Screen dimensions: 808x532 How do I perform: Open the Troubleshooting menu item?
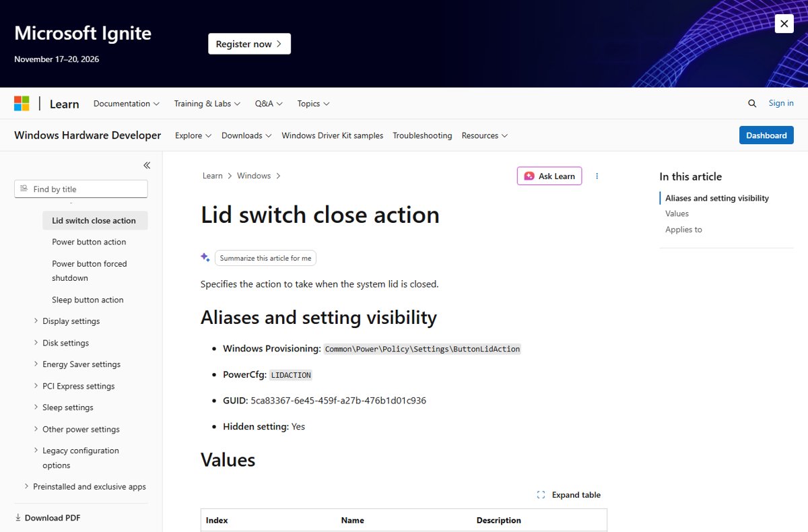(x=422, y=135)
